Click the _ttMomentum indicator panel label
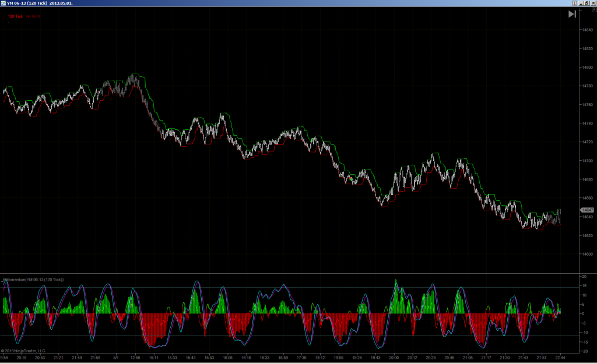Screen dimensions: 597x364 pyautogui.click(x=33, y=280)
